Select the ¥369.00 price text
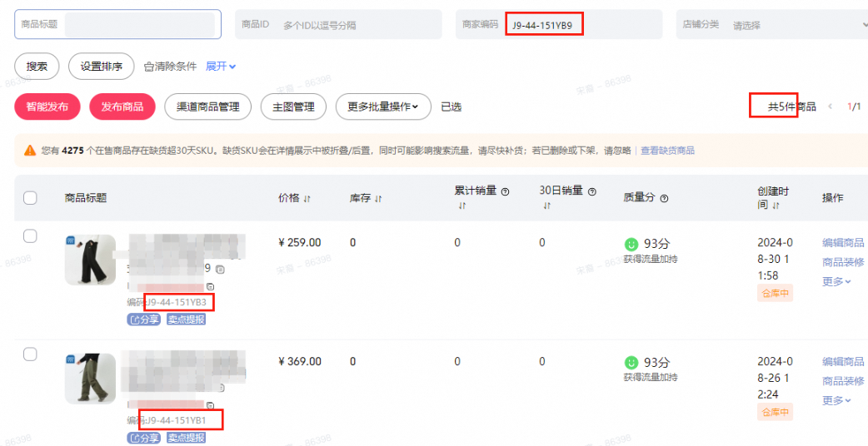 coord(300,361)
